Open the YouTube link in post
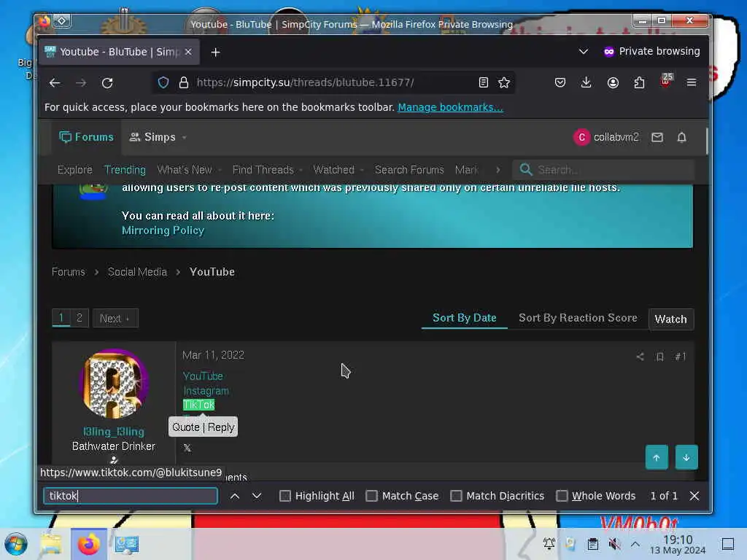747x560 pixels. [x=203, y=376]
